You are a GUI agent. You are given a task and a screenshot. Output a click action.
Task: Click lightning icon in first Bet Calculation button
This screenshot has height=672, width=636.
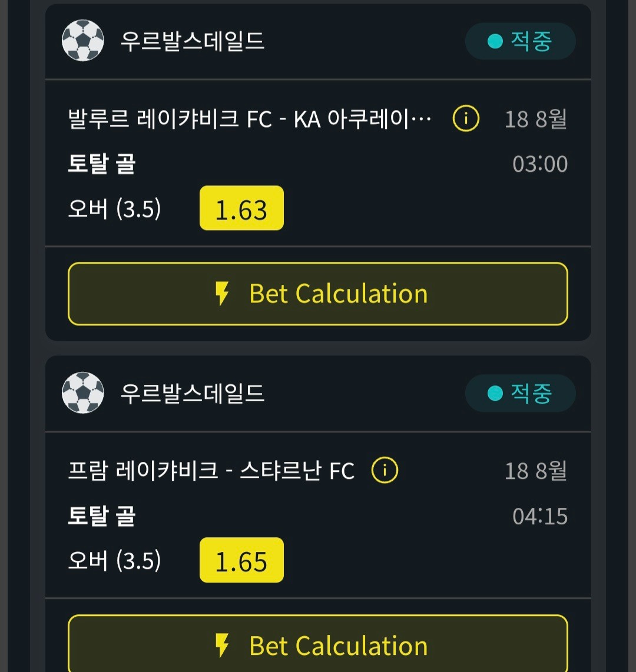tap(222, 294)
